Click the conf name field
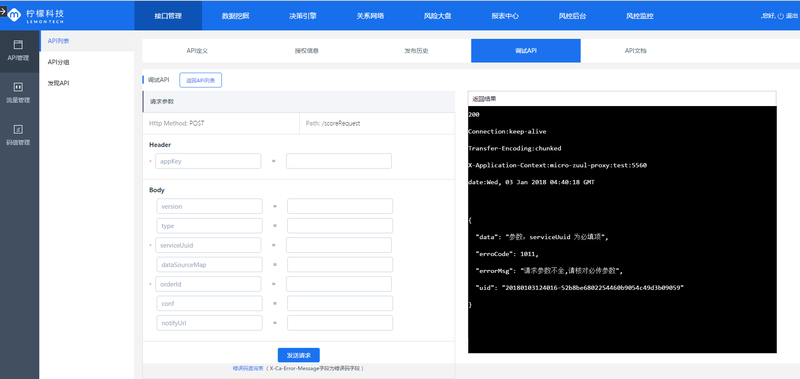The width and height of the screenshot is (800, 379). click(x=210, y=303)
